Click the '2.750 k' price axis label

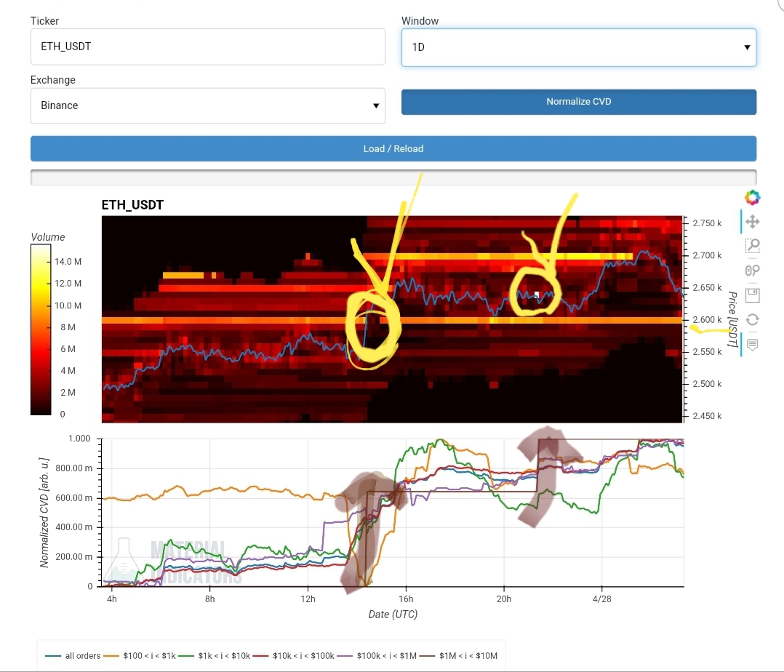(707, 223)
